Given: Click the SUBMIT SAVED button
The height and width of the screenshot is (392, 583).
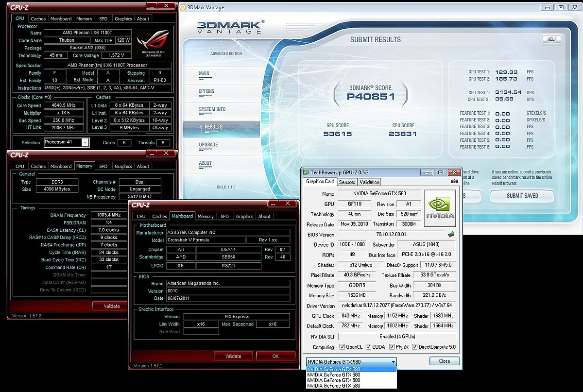Looking at the screenshot, I should point(522,195).
